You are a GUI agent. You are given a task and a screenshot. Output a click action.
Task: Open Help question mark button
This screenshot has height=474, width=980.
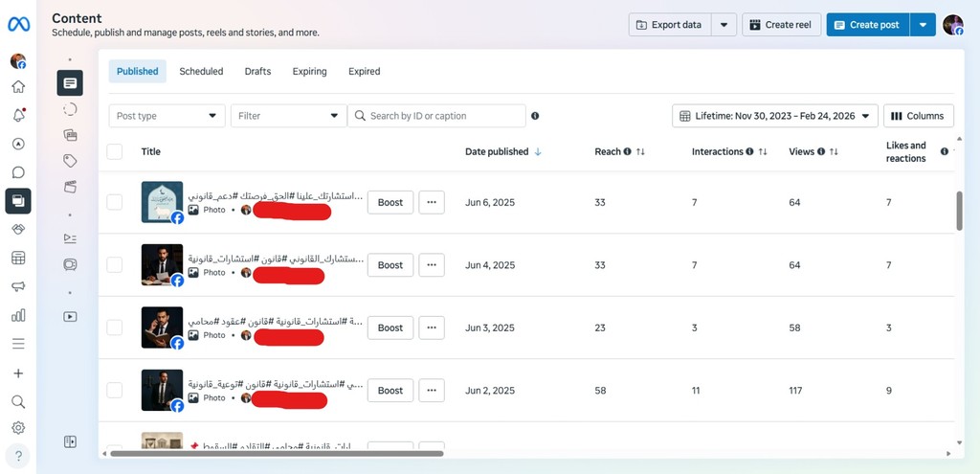[18, 456]
